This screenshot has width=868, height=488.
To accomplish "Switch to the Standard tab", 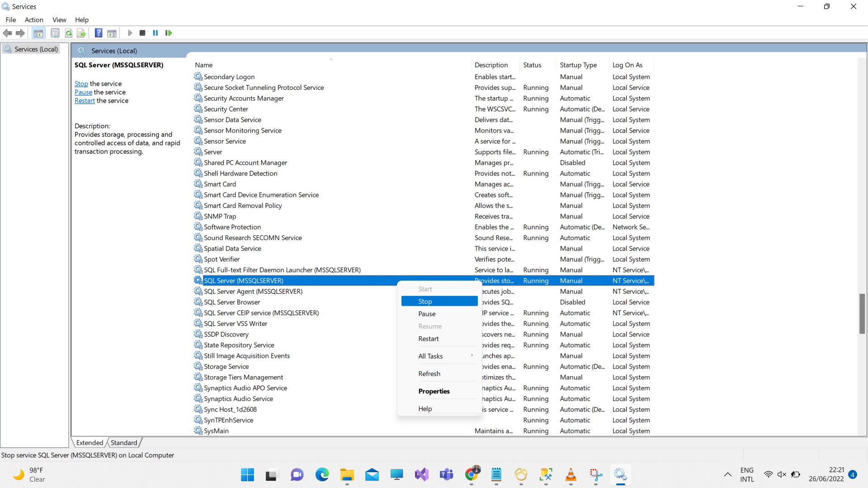I will tap(124, 443).
